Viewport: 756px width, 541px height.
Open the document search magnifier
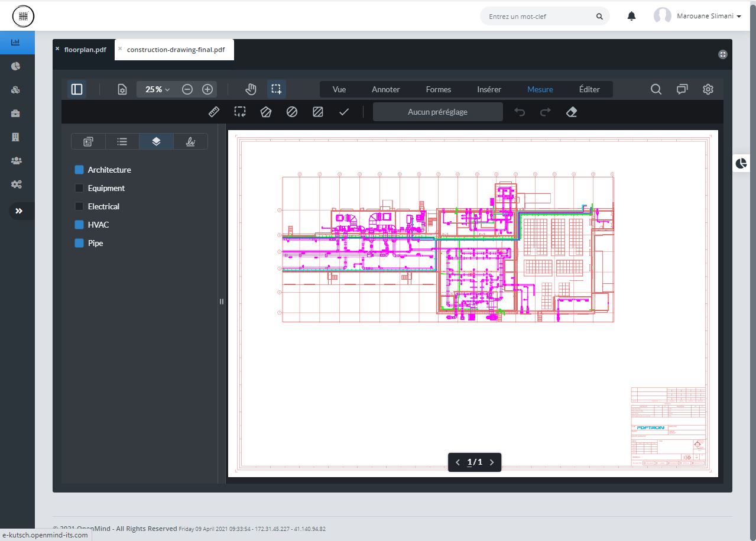pos(656,89)
